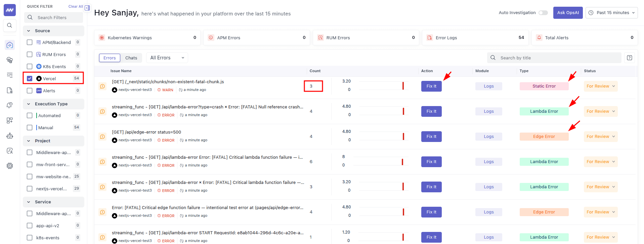This screenshot has height=244, width=644.
Task: Check the Manual execution type checkbox
Action: (x=30, y=128)
